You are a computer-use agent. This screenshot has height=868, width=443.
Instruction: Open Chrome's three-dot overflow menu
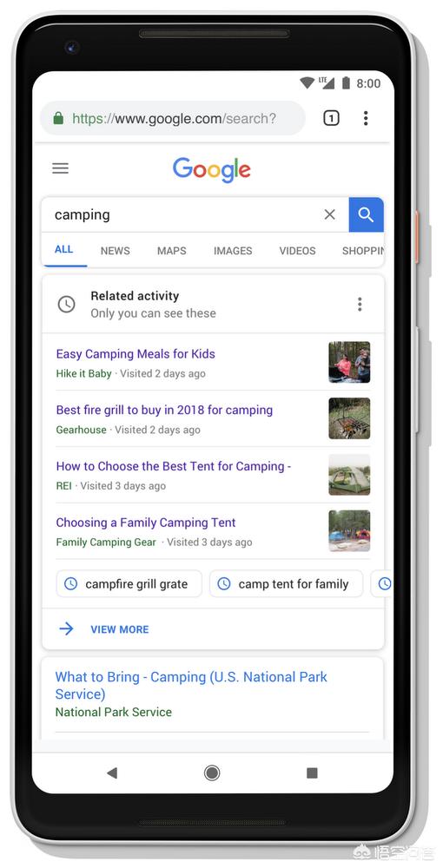point(366,118)
